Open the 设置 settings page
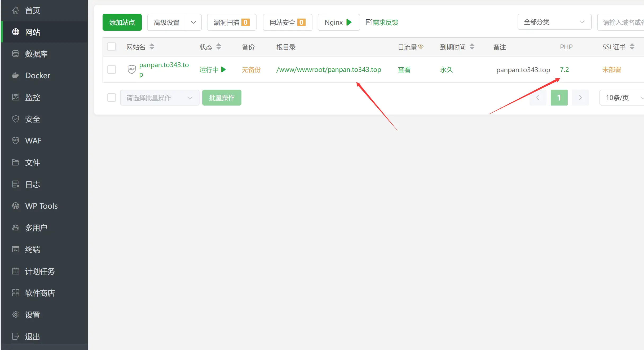The width and height of the screenshot is (644, 350). (32, 314)
